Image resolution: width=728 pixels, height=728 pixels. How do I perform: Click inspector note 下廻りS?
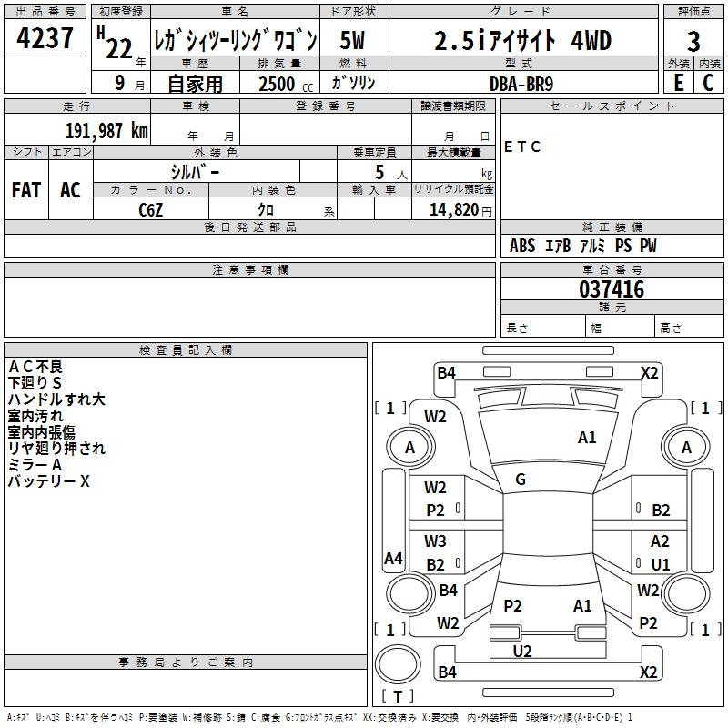[x=35, y=383]
